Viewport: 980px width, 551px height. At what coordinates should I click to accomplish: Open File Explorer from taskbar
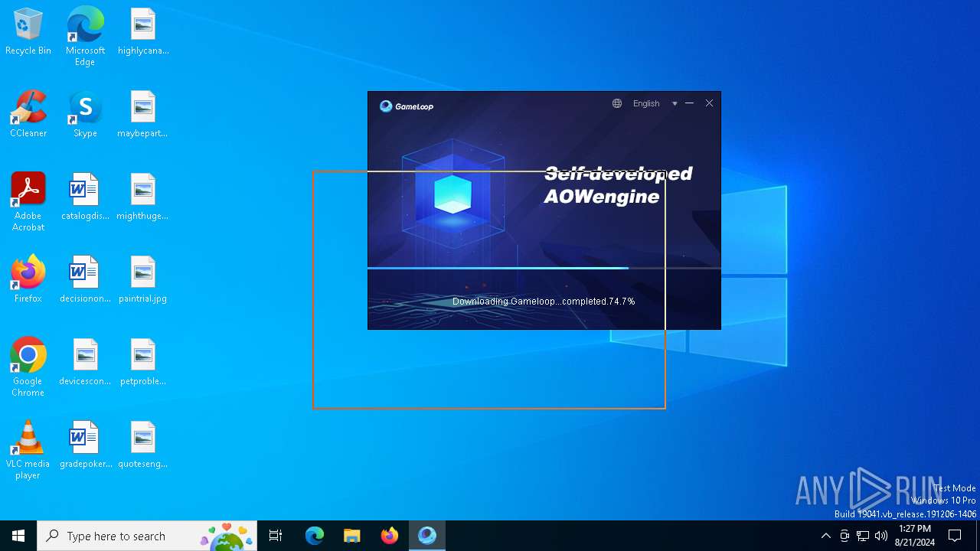(x=352, y=536)
